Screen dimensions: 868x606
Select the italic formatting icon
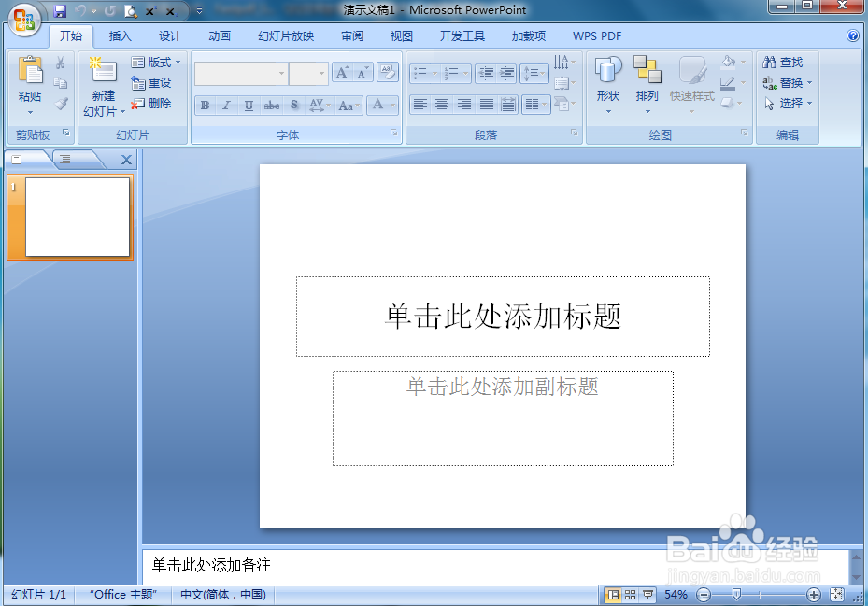(x=227, y=105)
